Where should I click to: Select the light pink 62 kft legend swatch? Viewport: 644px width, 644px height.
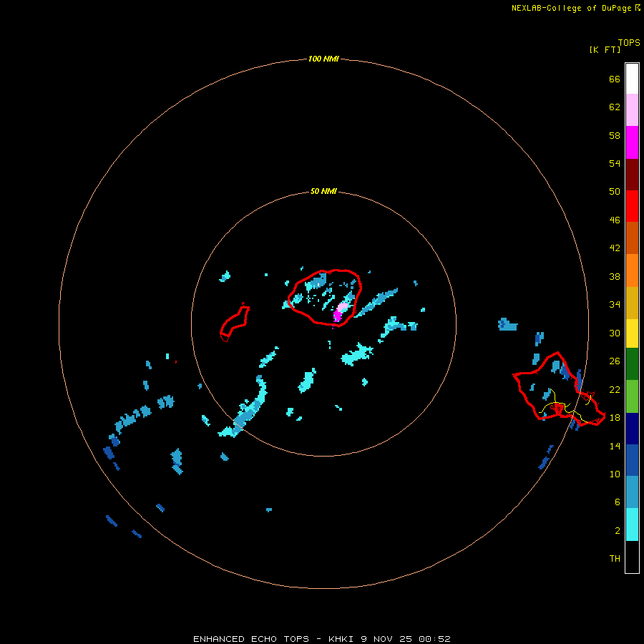(632, 109)
